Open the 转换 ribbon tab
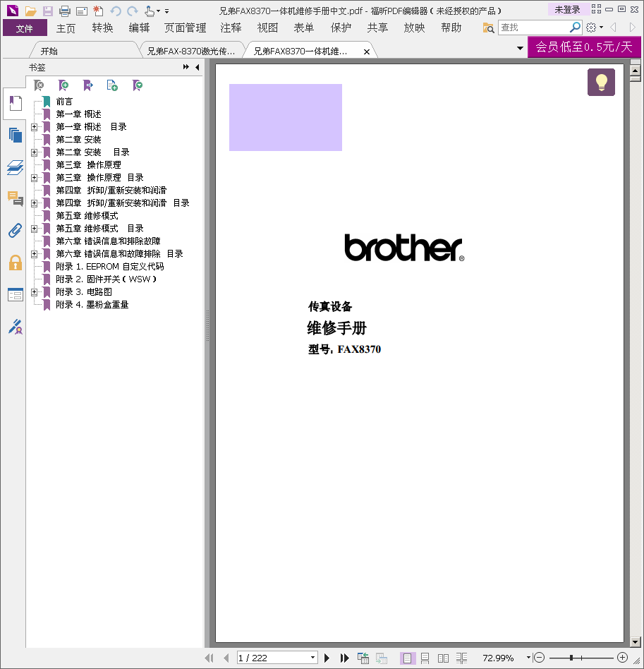The image size is (644, 669). coord(102,28)
